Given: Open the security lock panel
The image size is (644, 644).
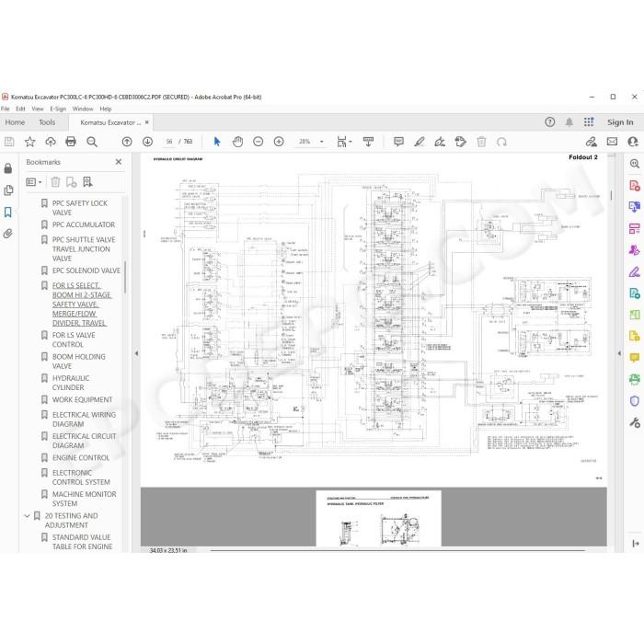Looking at the screenshot, I should (x=7, y=168).
